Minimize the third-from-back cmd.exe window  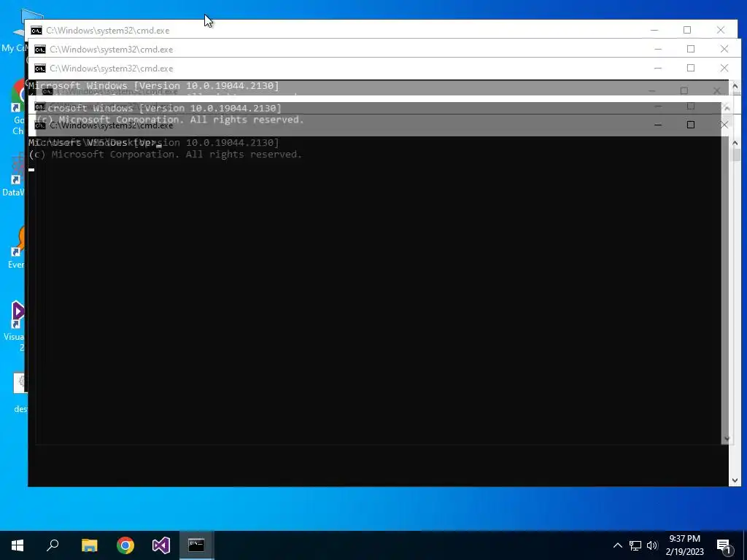click(658, 68)
